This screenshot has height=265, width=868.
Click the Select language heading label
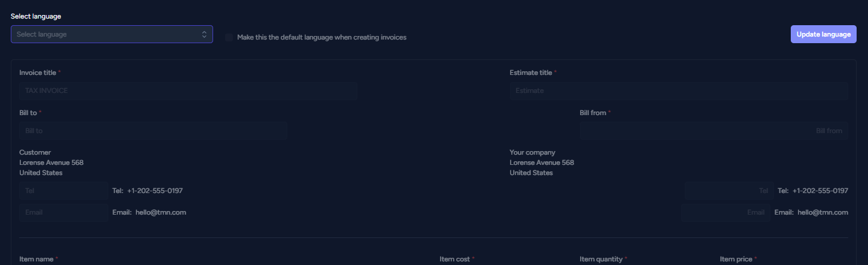[x=35, y=16]
